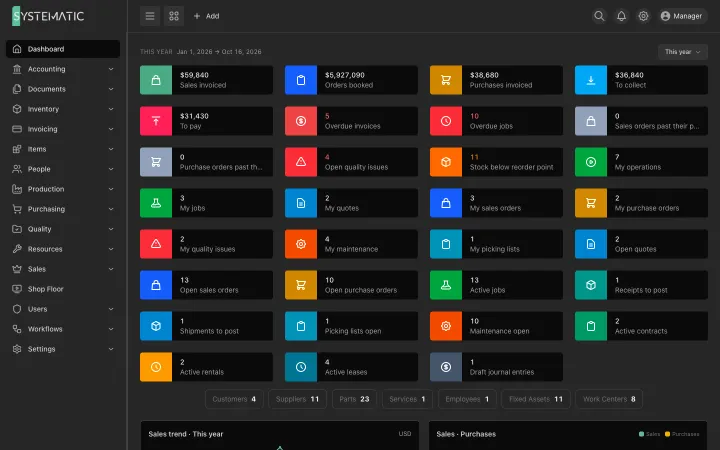Open the Sales sidebar menu

[x=63, y=269]
